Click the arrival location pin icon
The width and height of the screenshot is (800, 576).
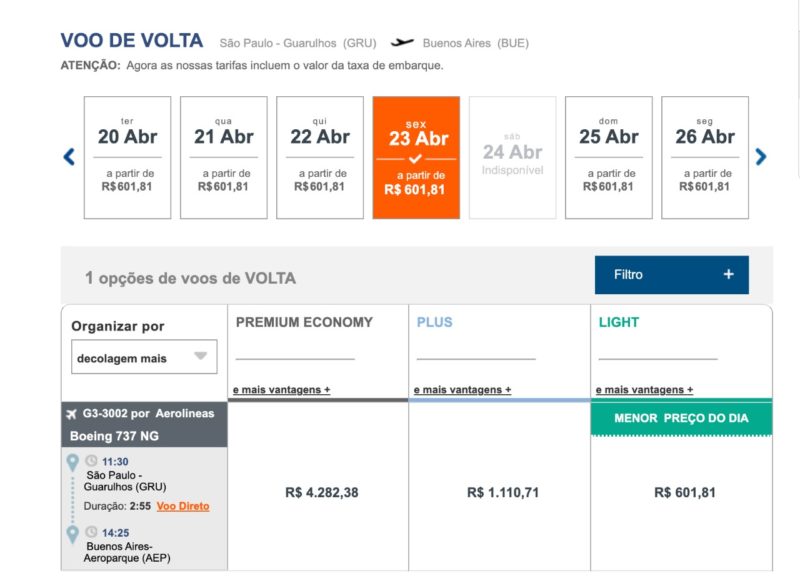point(72,533)
